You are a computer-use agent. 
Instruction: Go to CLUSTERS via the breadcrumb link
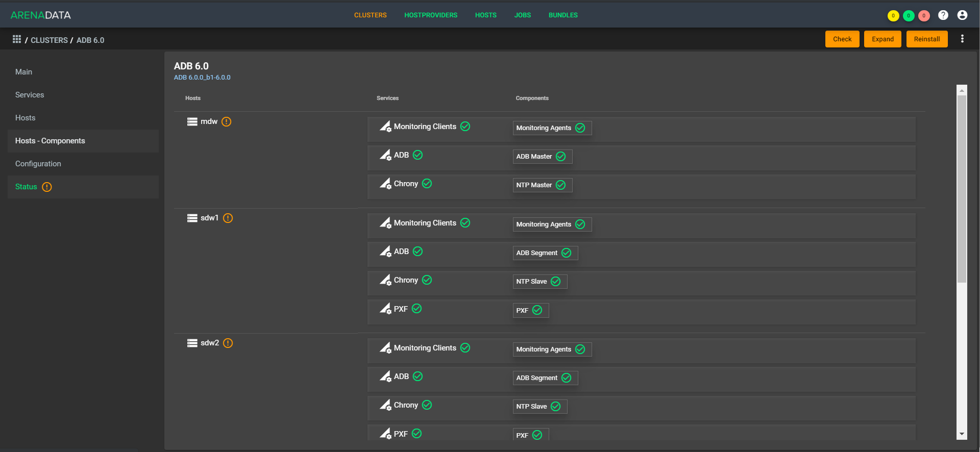[49, 40]
